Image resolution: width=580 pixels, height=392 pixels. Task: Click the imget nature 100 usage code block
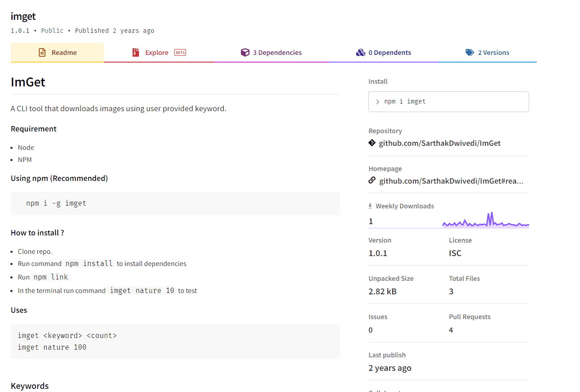click(175, 342)
